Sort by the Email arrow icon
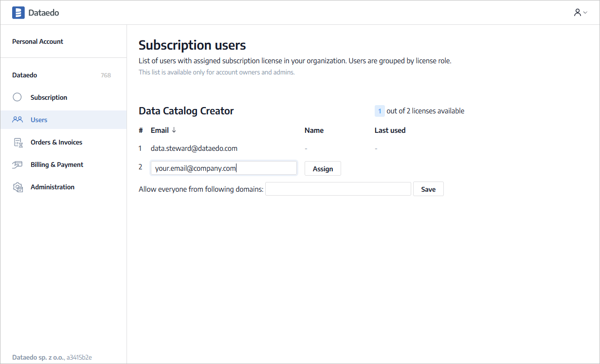Viewport: 600px width, 364px height. (174, 130)
